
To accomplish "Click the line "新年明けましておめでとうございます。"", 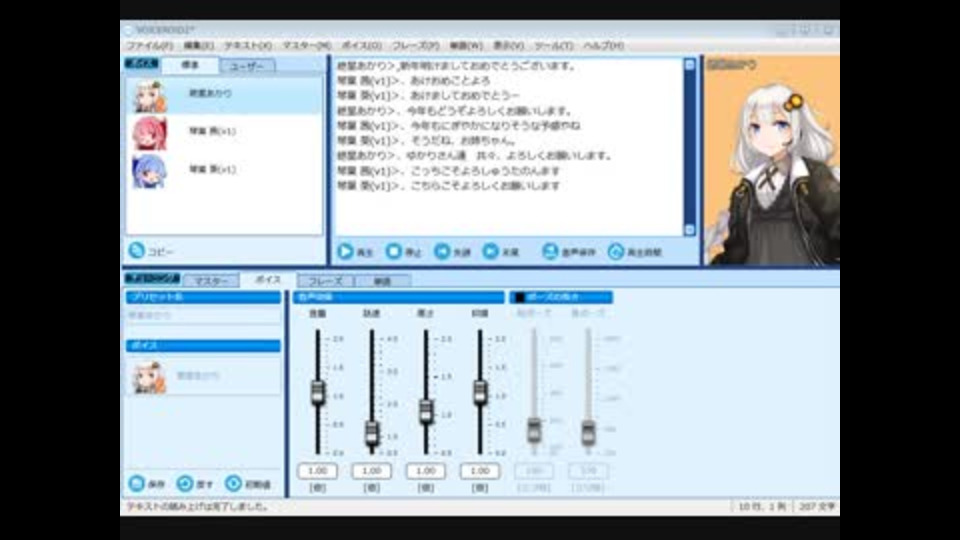I will click(x=488, y=66).
